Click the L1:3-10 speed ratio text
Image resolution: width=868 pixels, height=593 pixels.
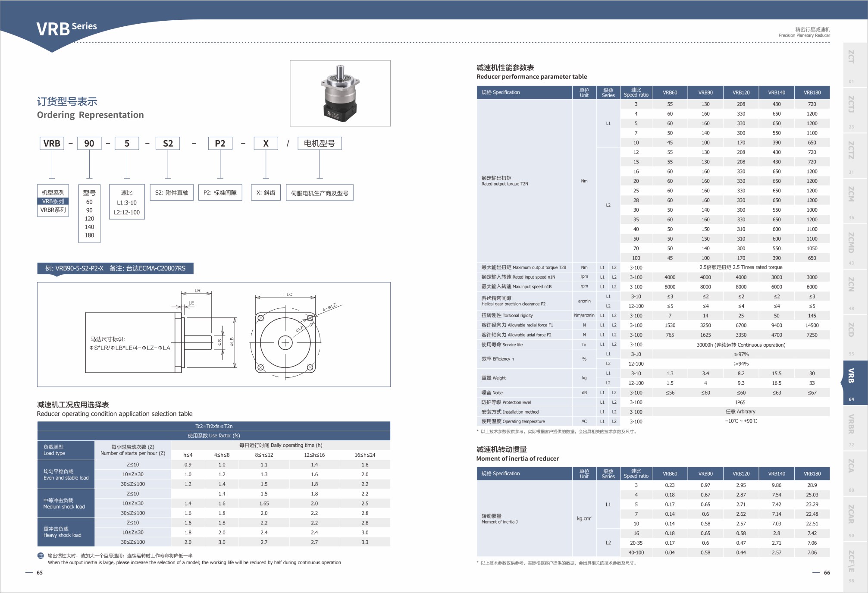[127, 203]
